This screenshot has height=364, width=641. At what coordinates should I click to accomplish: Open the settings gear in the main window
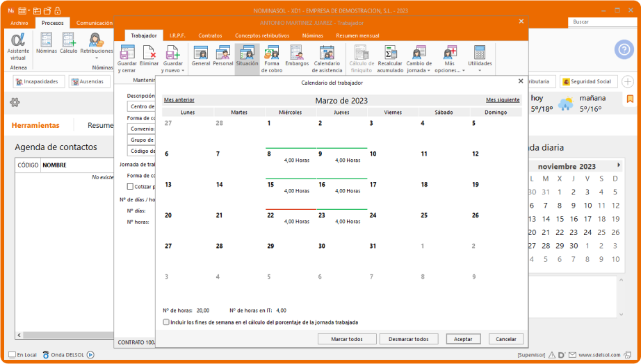(x=15, y=102)
